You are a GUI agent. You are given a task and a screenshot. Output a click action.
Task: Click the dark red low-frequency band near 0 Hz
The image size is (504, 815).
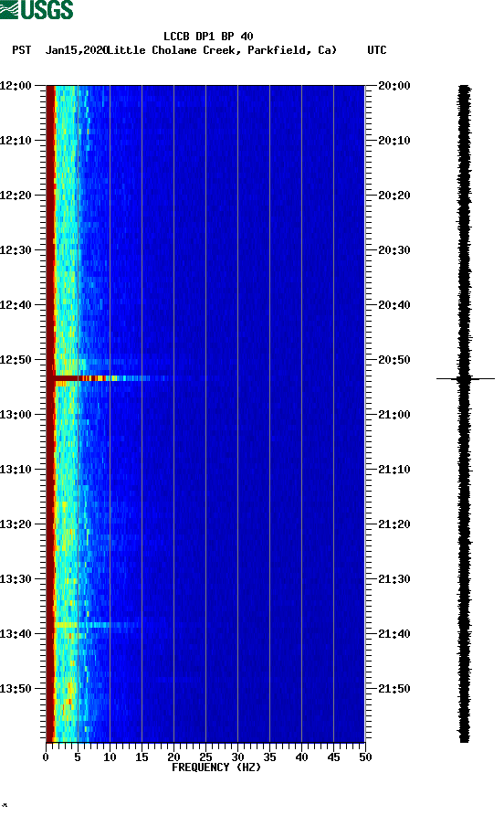click(50, 414)
